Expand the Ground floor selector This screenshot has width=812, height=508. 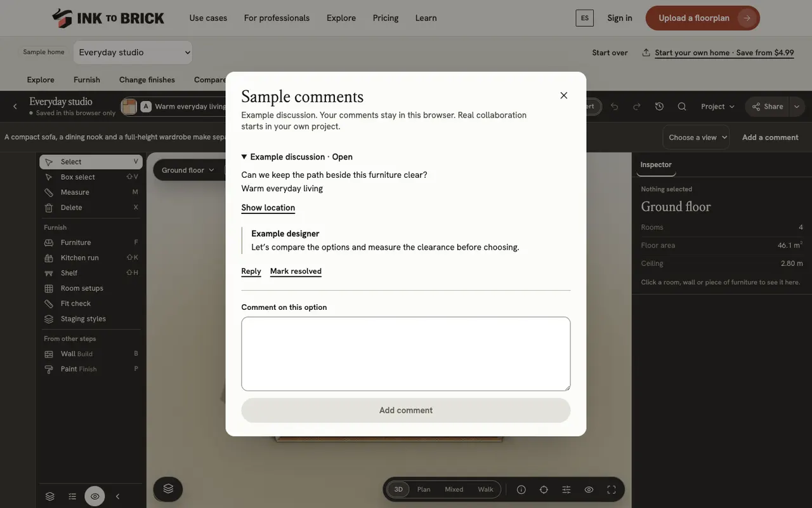tap(188, 170)
